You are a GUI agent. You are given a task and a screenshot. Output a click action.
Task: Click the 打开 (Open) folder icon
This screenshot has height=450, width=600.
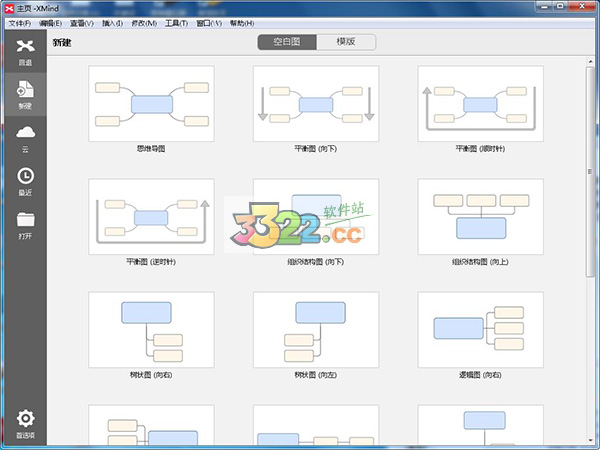click(x=25, y=221)
